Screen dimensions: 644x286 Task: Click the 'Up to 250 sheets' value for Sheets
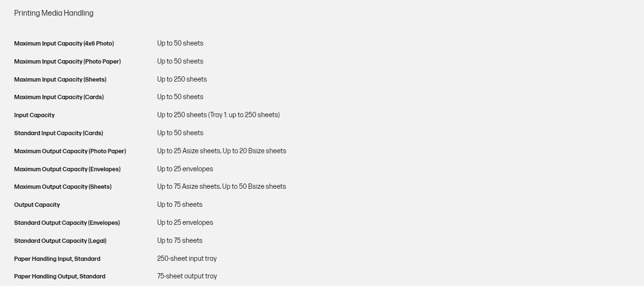(x=182, y=79)
